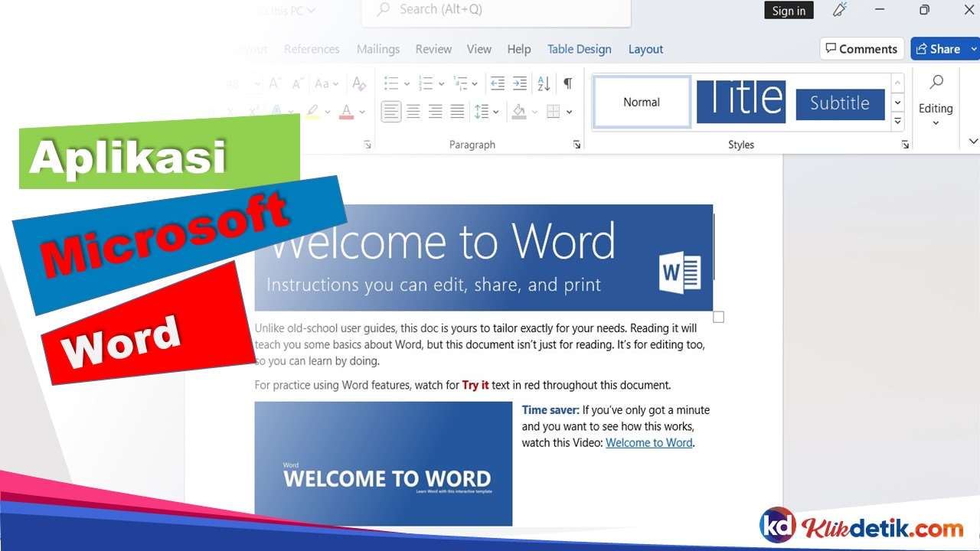Sort text with the A-Z icon

click(544, 83)
